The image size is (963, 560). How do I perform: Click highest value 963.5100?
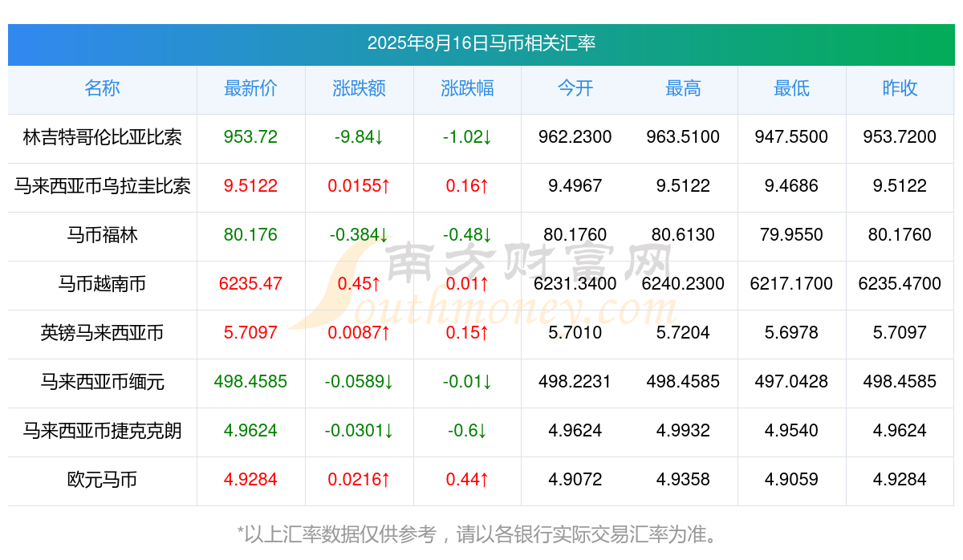coord(684,137)
